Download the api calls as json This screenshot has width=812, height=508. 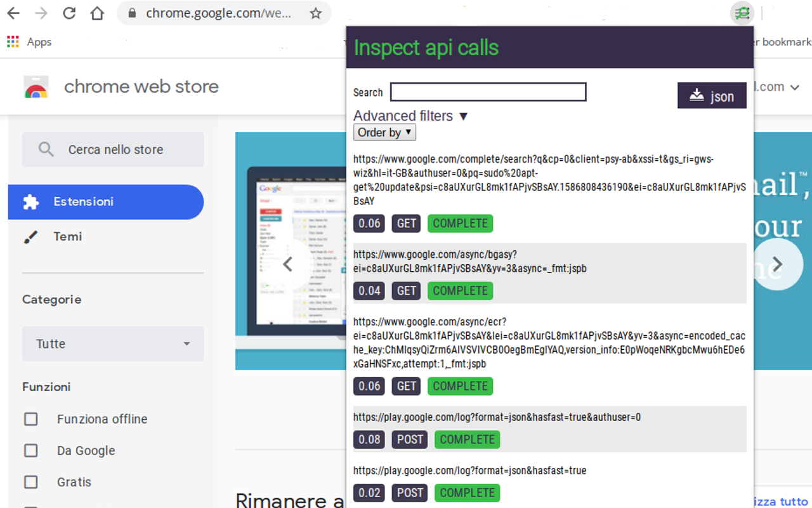point(712,96)
